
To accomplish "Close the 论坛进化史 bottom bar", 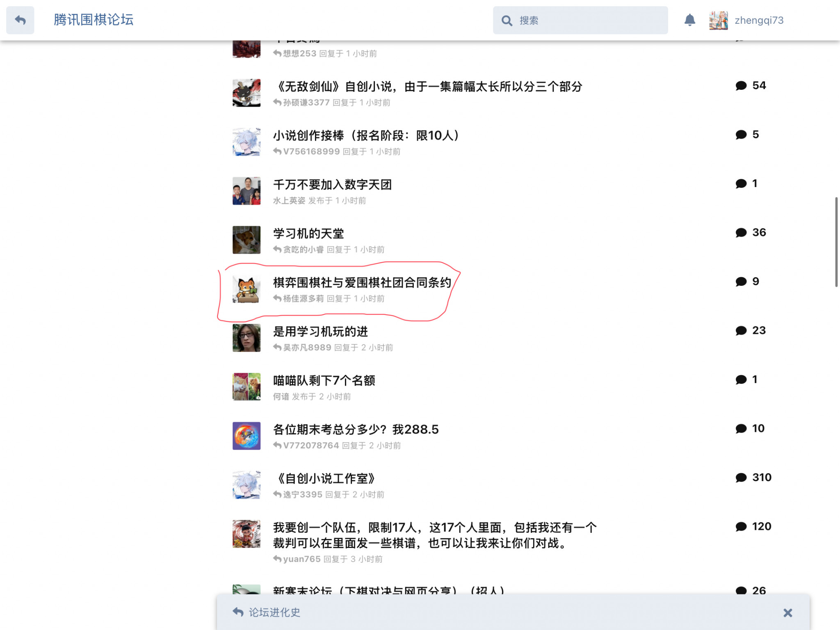I will point(787,613).
